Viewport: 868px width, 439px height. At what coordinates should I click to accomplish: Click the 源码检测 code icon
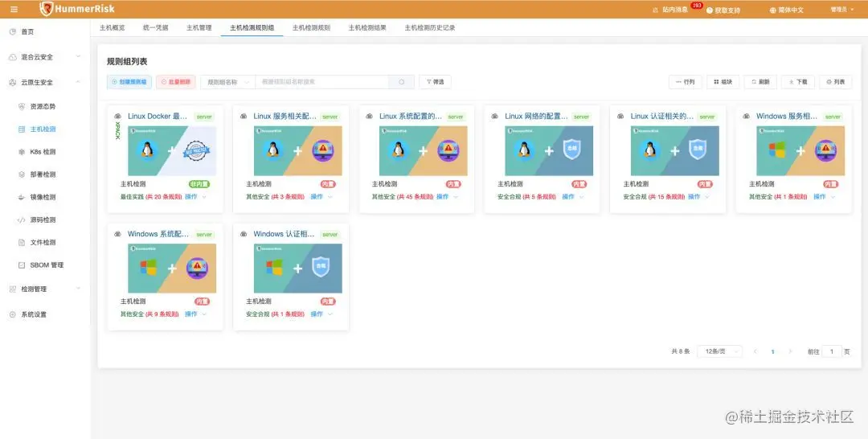22,219
